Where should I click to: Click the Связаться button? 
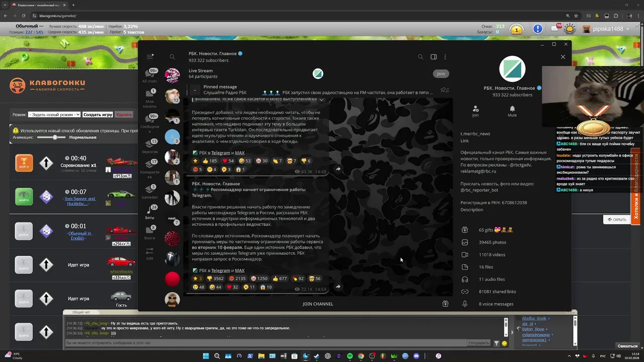pyautogui.click(x=628, y=346)
